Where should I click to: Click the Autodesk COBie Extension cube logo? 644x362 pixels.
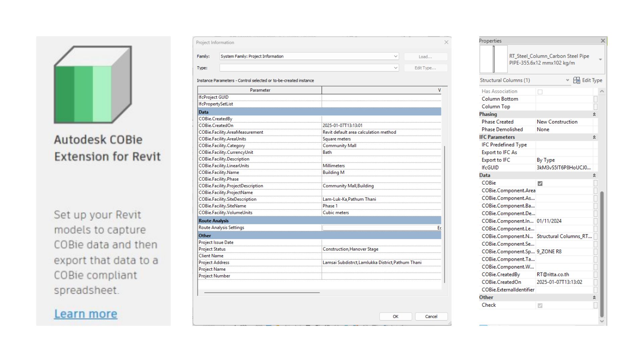point(93,84)
